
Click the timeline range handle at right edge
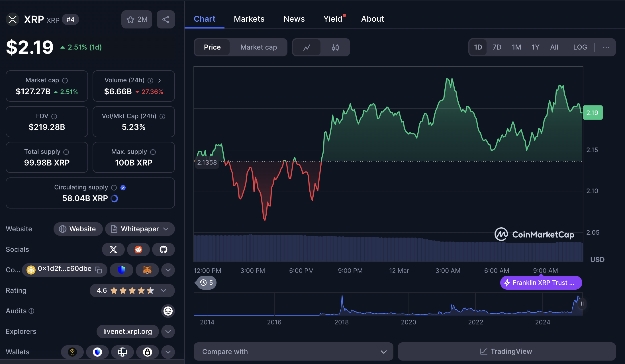pyautogui.click(x=582, y=304)
